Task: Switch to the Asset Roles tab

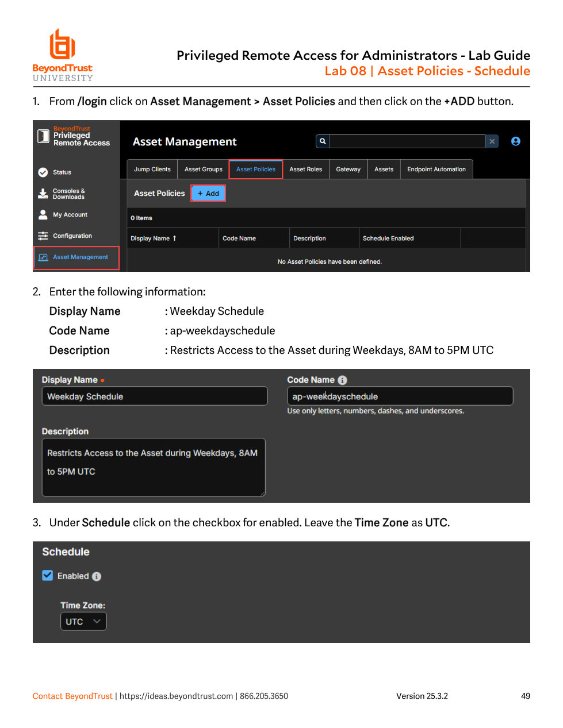Action: [x=306, y=170]
